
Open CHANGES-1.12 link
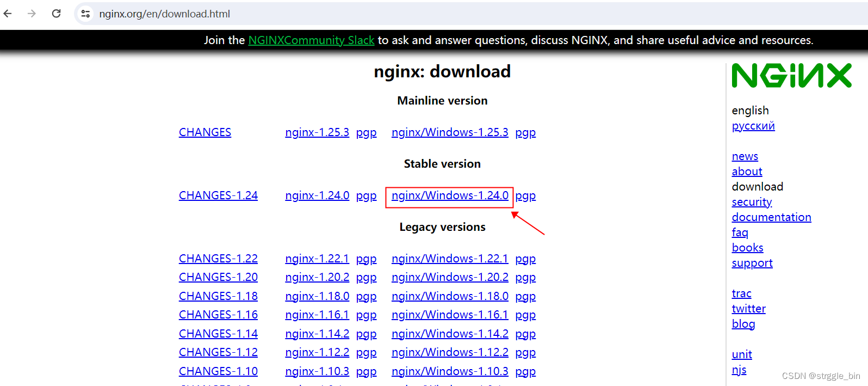click(218, 352)
